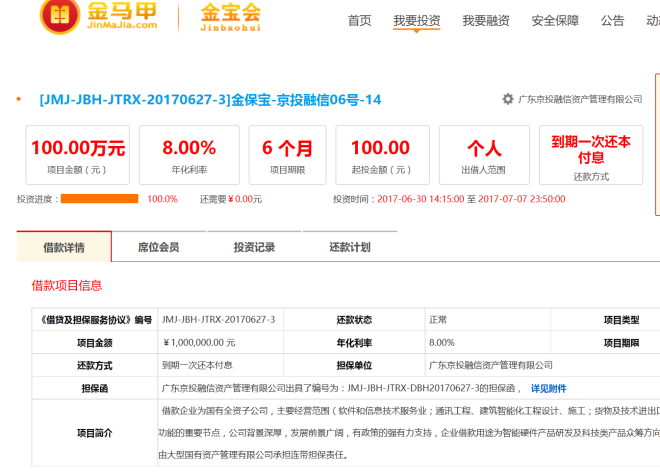Click the 8.00% annual rate card
This screenshot has height=476, width=660.
point(189,155)
